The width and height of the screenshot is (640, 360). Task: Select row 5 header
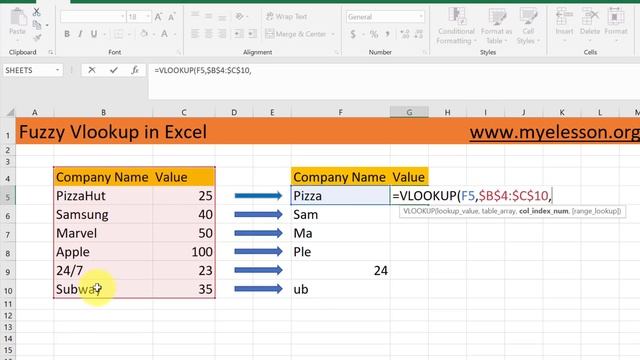(x=8, y=196)
